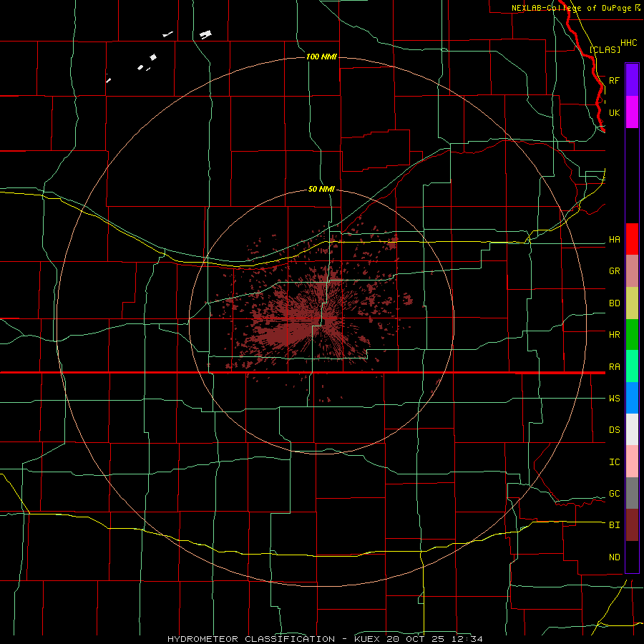Click the BI legend label

tap(614, 525)
